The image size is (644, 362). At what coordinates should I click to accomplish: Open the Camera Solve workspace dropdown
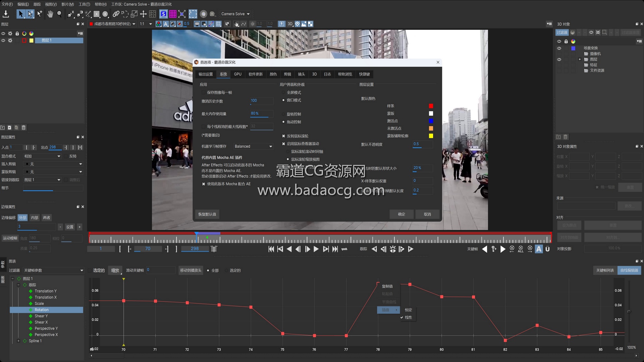(235, 14)
